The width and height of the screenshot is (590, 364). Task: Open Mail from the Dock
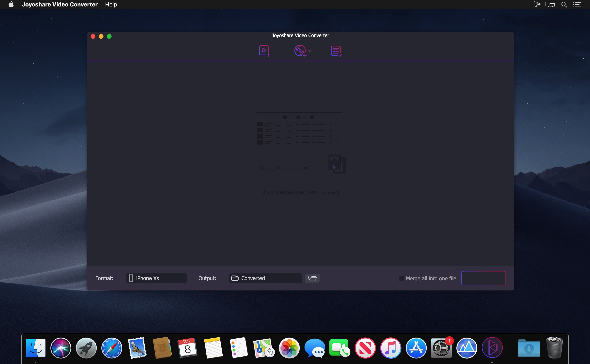(x=137, y=348)
